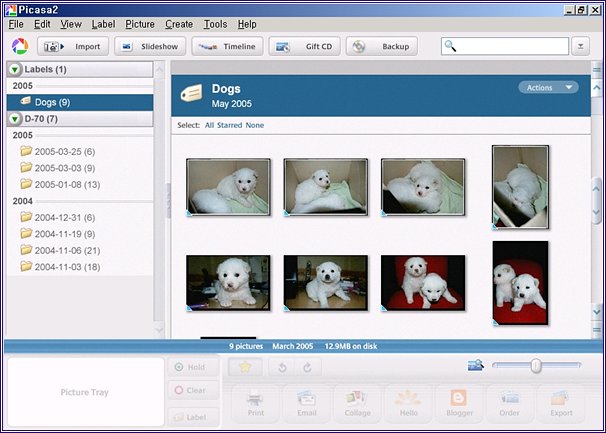Select the 2004-11-06 folder
Screen dimensions: 606x433
pyautogui.click(x=65, y=250)
